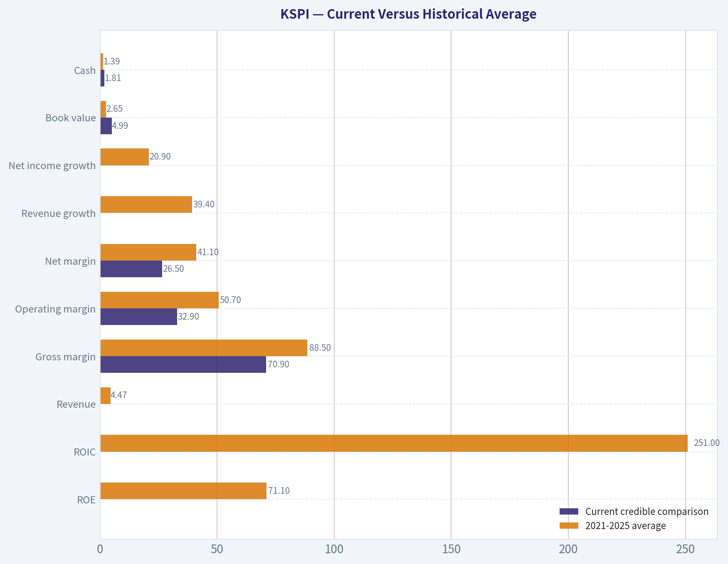Select the orange legend swatch for 2021-2025 average
This screenshot has height=564, width=728.
[x=569, y=526]
